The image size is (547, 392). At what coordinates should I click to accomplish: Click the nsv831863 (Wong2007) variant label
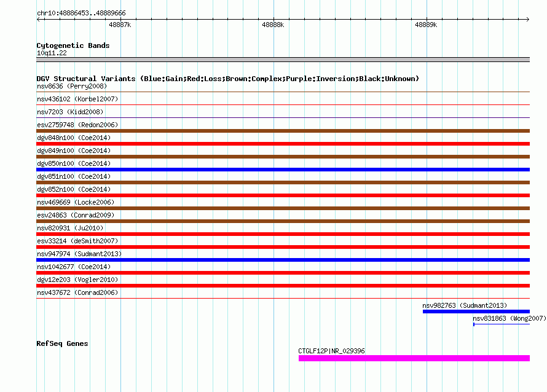click(x=509, y=318)
